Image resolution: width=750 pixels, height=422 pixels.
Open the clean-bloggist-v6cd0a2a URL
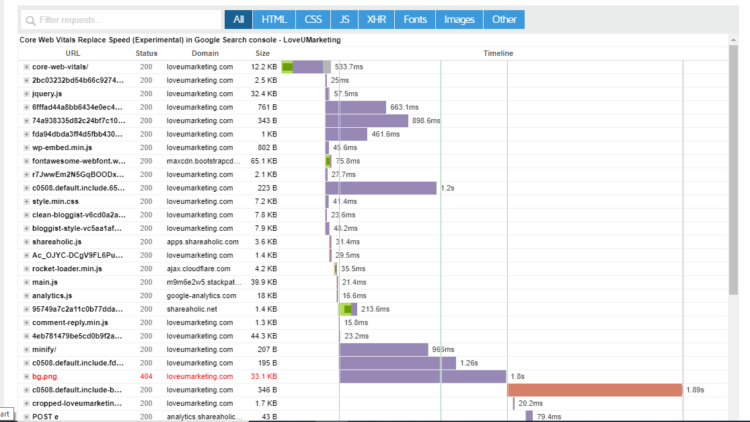coord(79,215)
